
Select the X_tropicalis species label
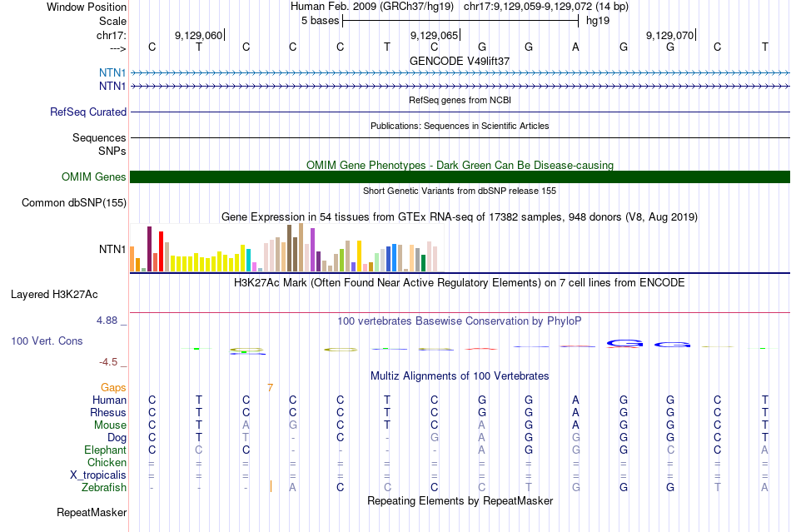pos(98,475)
